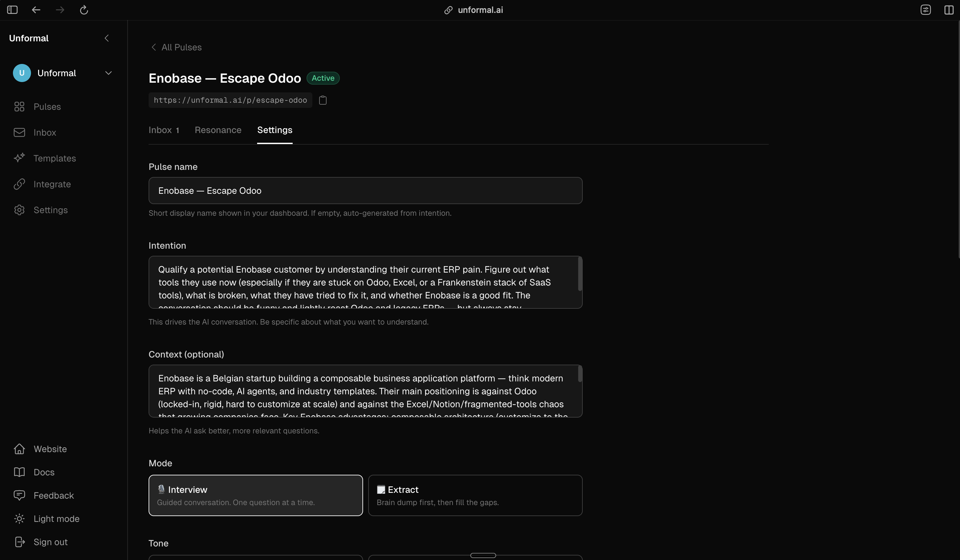Image resolution: width=960 pixels, height=560 pixels.
Task: Open the Feedback link
Action: tap(54, 496)
